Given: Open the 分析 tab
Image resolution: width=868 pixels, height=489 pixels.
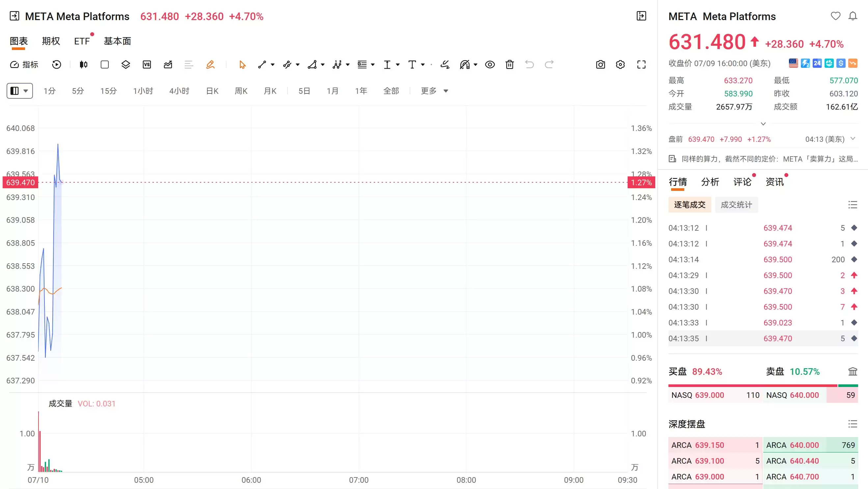Looking at the screenshot, I should tap(710, 182).
